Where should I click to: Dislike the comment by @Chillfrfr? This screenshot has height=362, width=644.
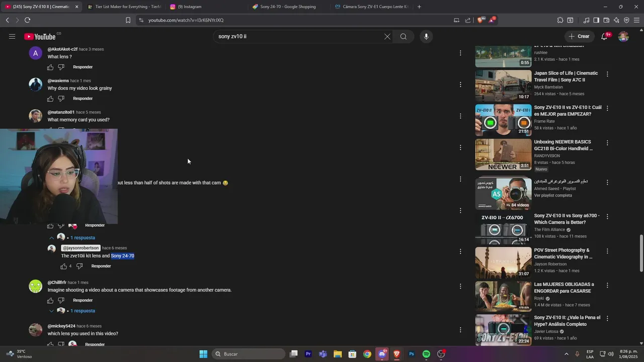[x=61, y=300]
